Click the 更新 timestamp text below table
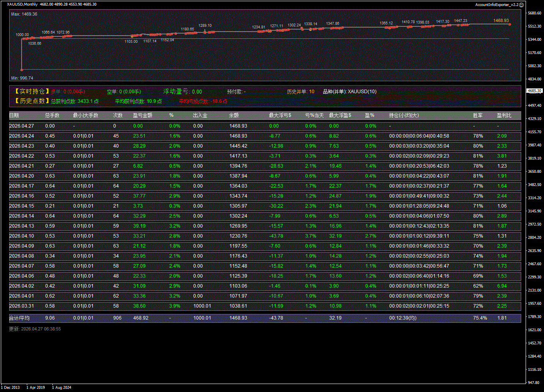 (x=35, y=329)
